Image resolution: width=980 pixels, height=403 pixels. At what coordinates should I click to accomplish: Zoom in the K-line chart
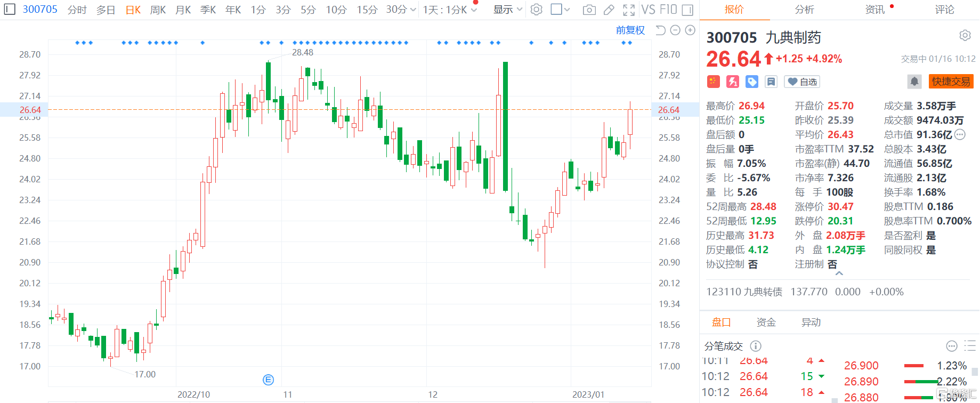[690, 30]
